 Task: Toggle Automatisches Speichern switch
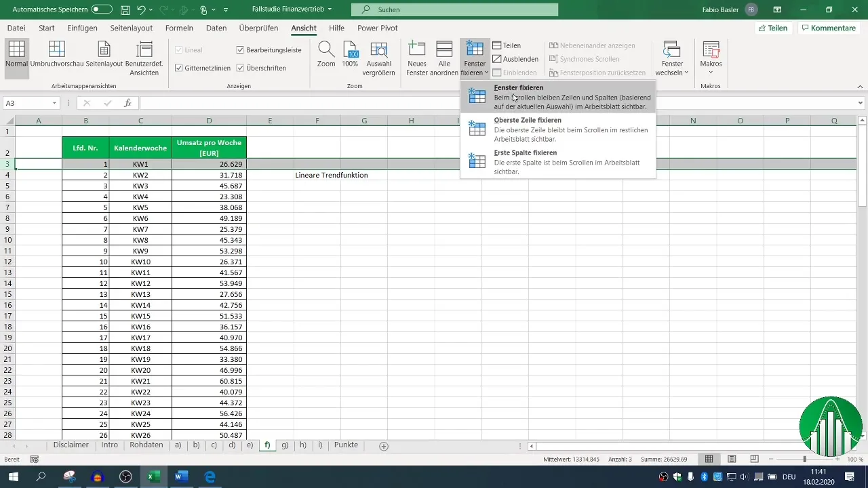(x=102, y=9)
